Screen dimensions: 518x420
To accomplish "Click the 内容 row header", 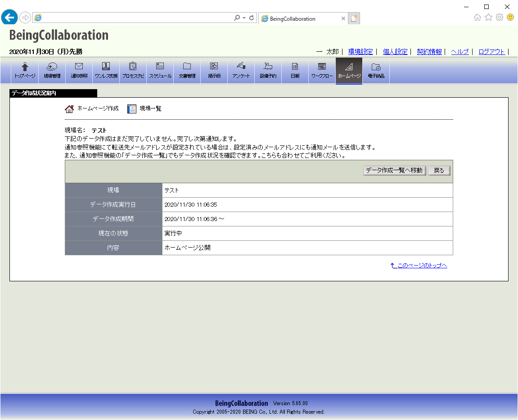I will 113,248.
